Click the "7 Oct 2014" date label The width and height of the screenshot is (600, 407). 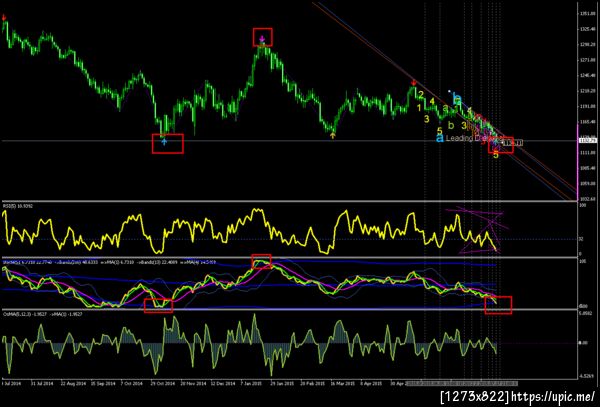[x=131, y=383]
